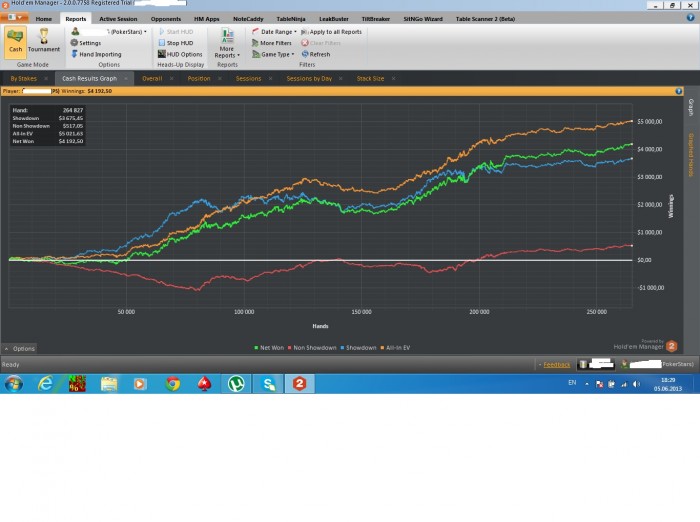
Task: Open PokerStars from taskbar
Action: (x=204, y=384)
